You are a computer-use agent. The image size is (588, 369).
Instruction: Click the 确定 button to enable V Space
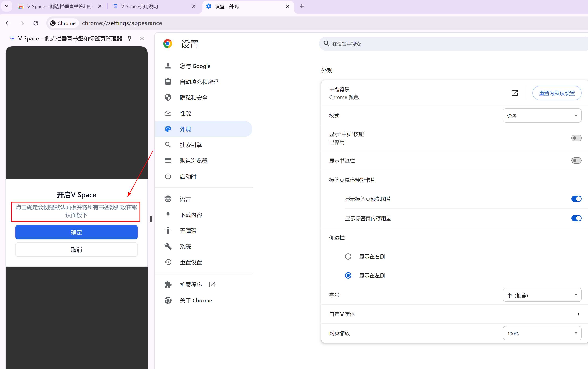(76, 232)
